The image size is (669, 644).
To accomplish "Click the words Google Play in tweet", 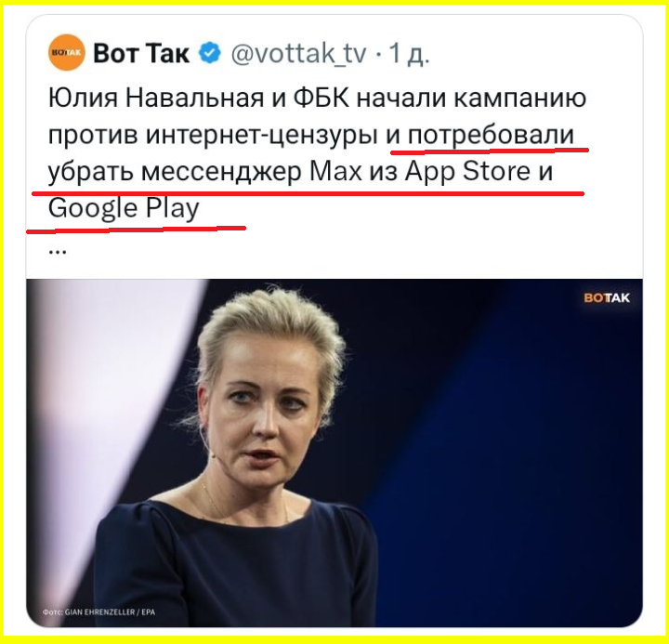I will (x=124, y=209).
